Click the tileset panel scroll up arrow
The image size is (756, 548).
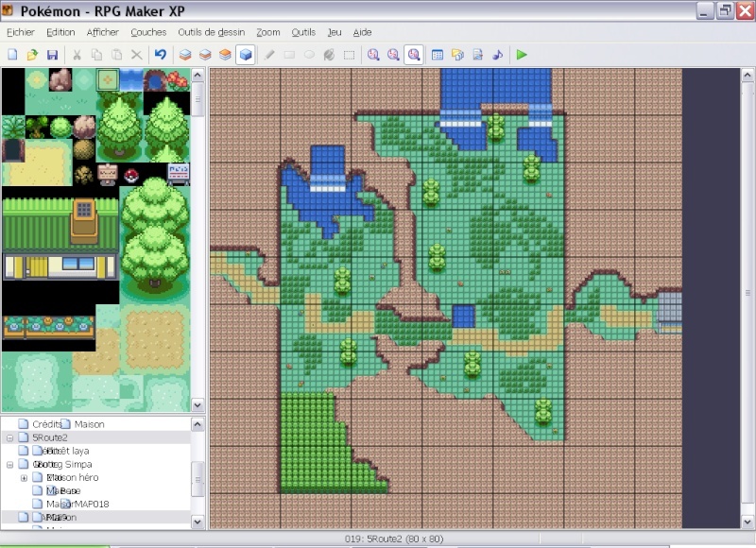(198, 76)
